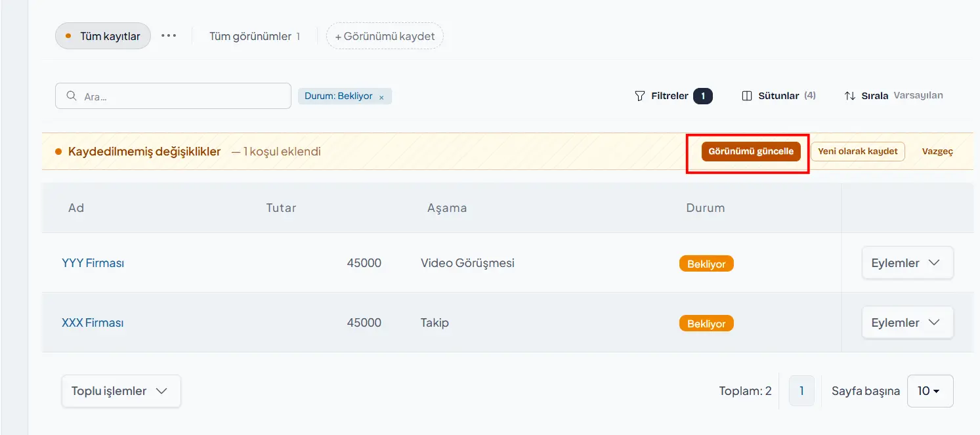Open the Toplu işlemler dropdown
The width and height of the screenshot is (980, 435).
pyautogui.click(x=121, y=391)
